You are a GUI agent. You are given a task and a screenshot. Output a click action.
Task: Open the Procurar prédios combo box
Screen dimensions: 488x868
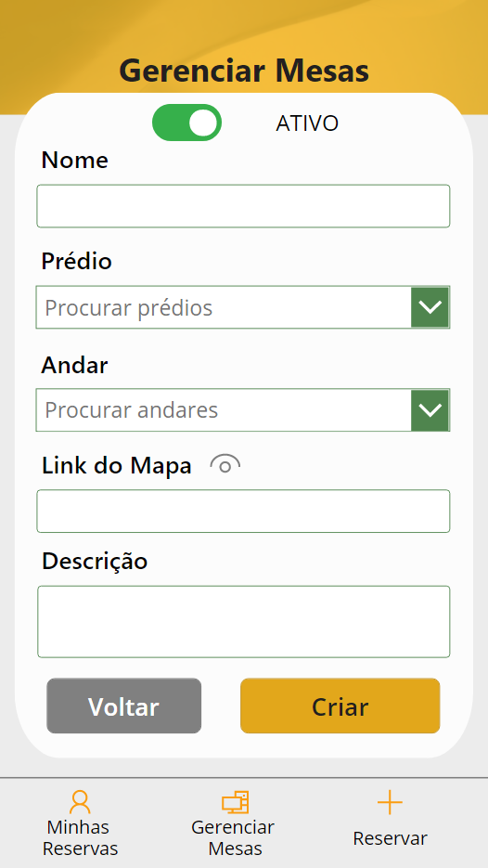224,307
